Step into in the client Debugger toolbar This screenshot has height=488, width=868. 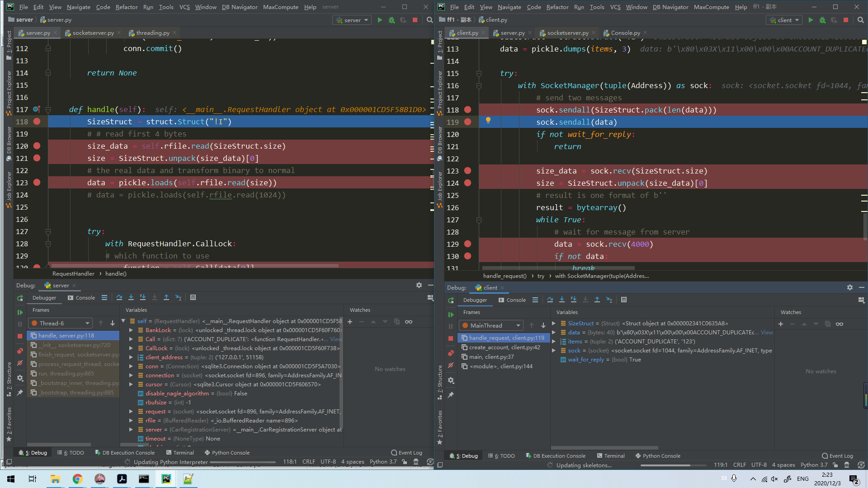pos(562,300)
